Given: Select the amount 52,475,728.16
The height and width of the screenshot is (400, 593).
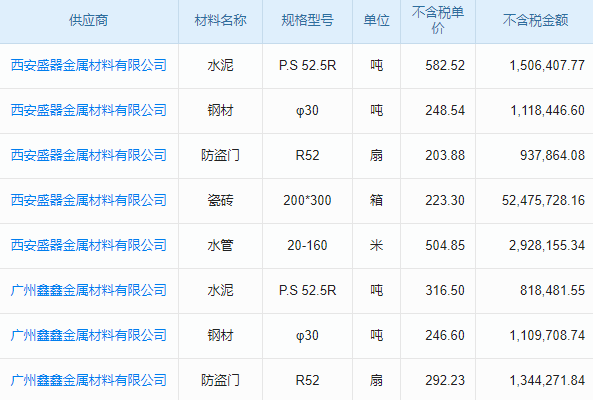Looking at the screenshot, I should click(x=543, y=200).
